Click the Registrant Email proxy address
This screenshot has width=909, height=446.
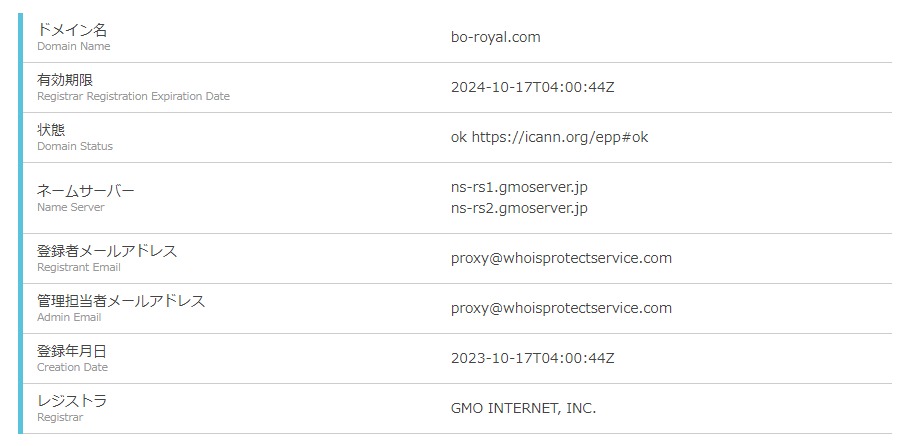point(561,258)
